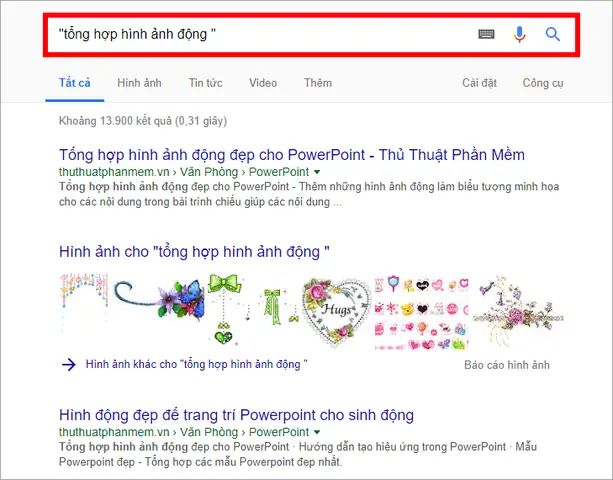
Task: Click the 'Khoảng 13.900 kết quả' stats text
Action: (x=143, y=121)
